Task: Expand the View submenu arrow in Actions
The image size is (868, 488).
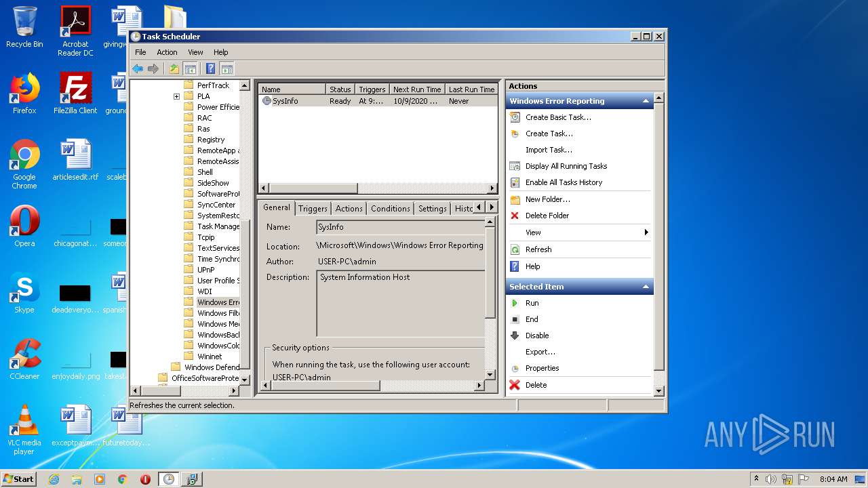Action: tap(646, 232)
